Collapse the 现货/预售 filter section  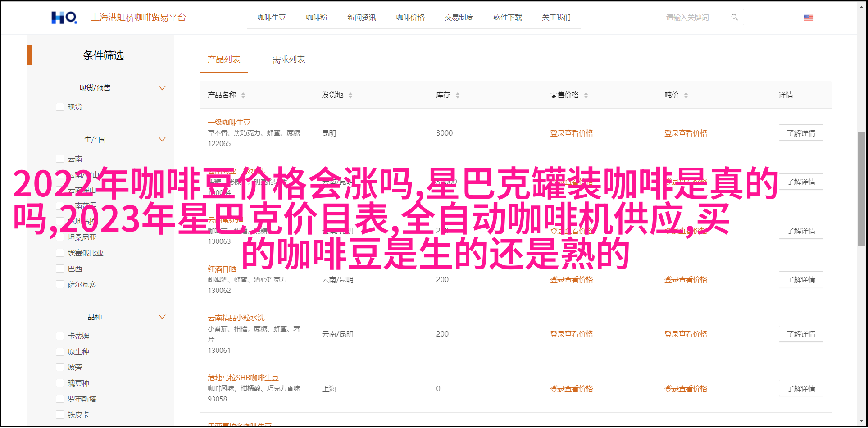[162, 88]
